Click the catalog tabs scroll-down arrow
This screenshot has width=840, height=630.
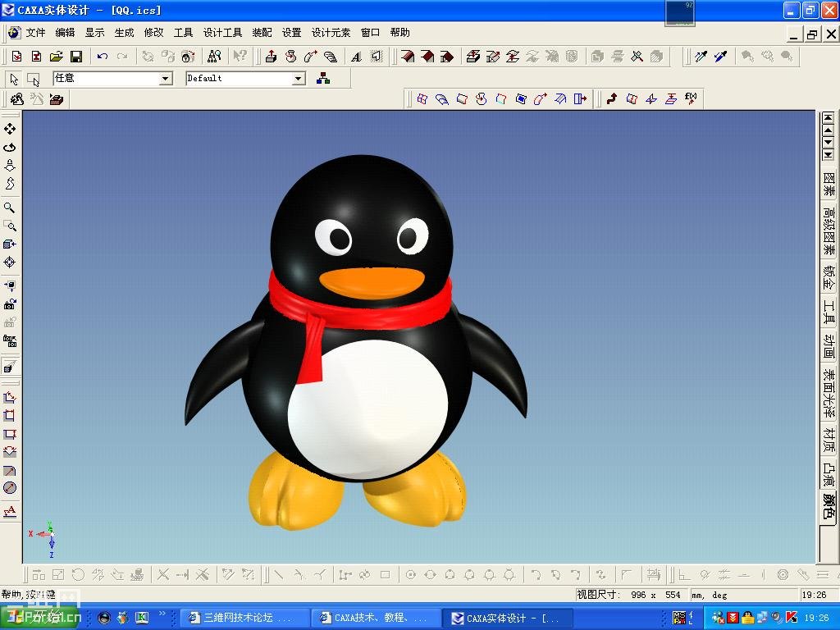[829, 143]
